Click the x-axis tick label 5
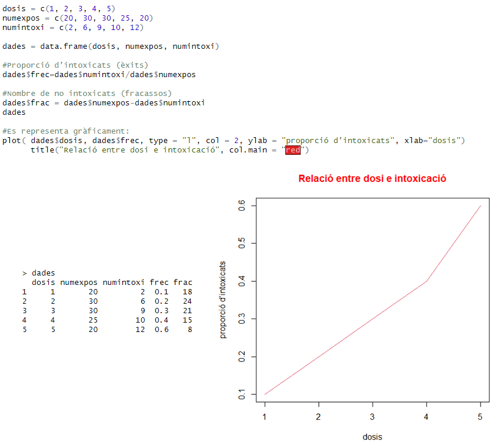The width and height of the screenshot is (503, 448). pos(480,417)
